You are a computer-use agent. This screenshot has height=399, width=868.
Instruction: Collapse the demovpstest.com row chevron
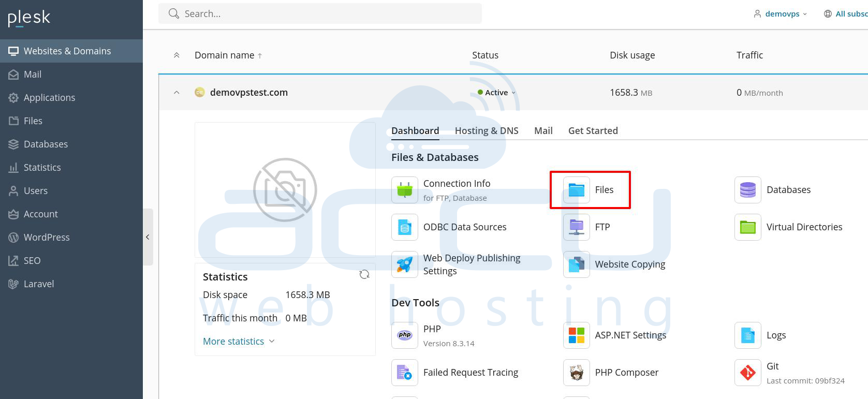pyautogui.click(x=176, y=93)
